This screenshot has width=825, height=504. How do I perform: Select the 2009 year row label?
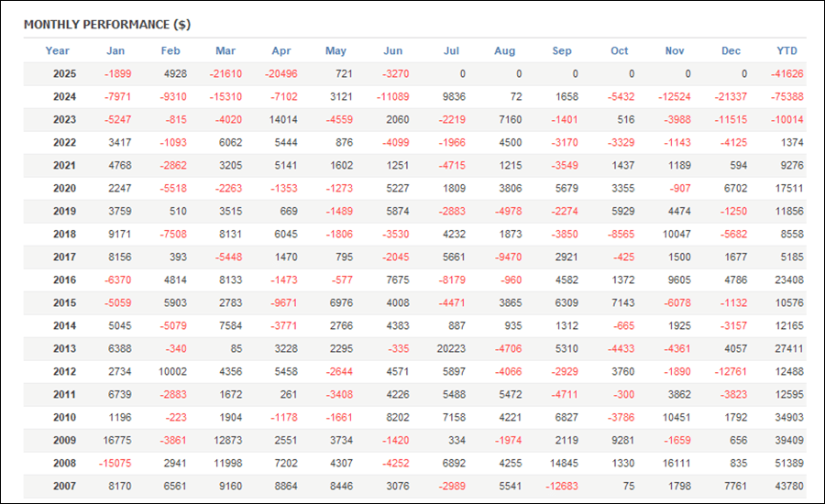[x=64, y=440]
